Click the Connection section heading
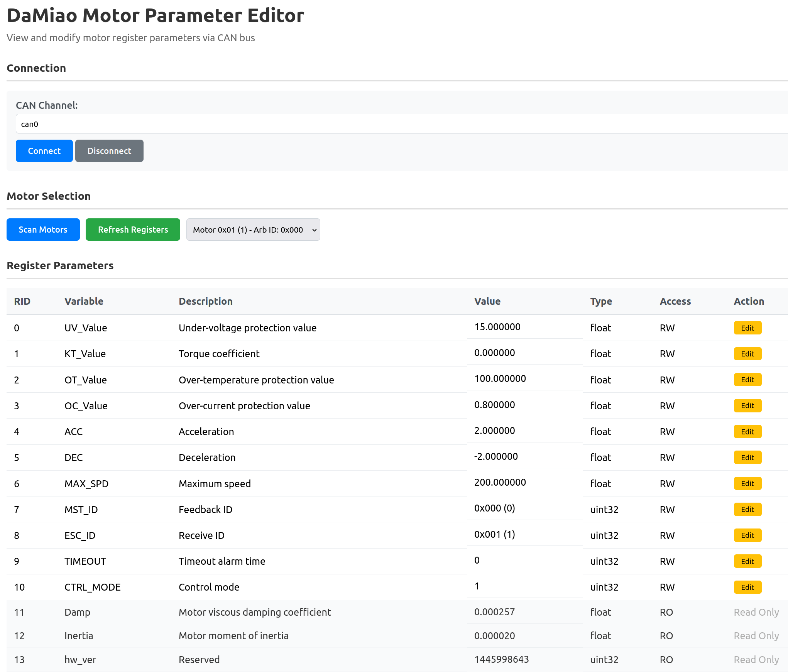Viewport: 788px width, 672px height. (x=36, y=68)
